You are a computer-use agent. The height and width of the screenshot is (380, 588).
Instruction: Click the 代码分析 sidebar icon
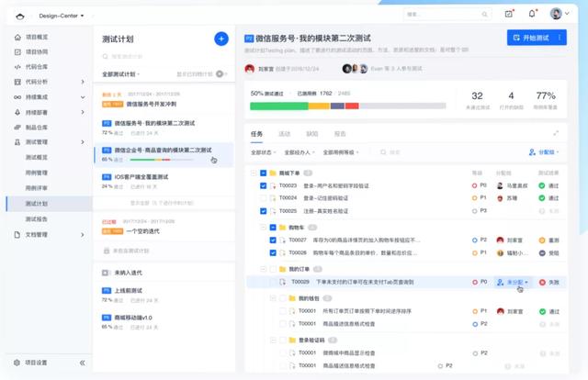coord(17,82)
